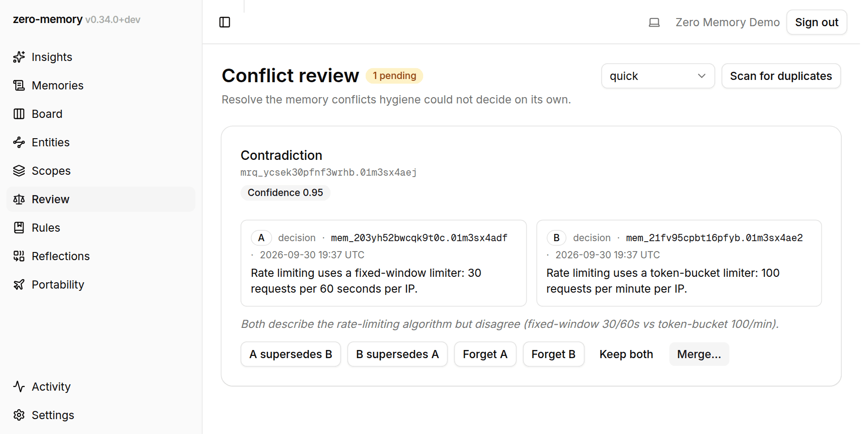Click the Reflections grid icon
Viewport: 868px width, 434px height.
coord(19,256)
